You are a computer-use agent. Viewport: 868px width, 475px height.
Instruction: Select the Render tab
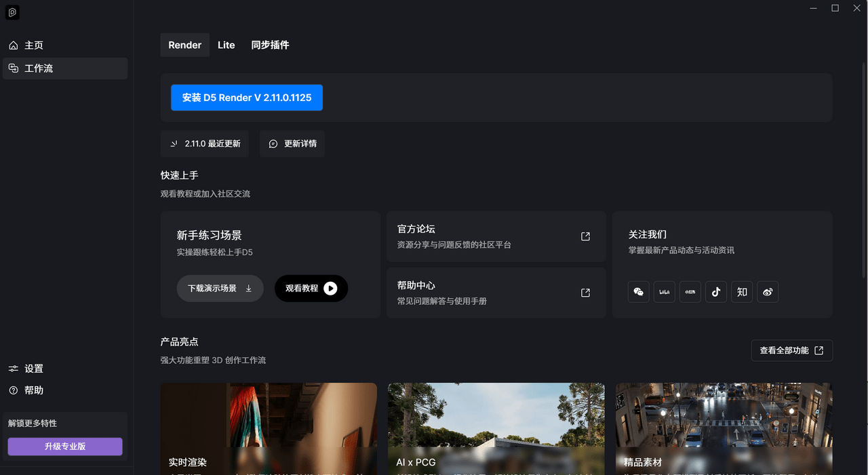coord(185,45)
